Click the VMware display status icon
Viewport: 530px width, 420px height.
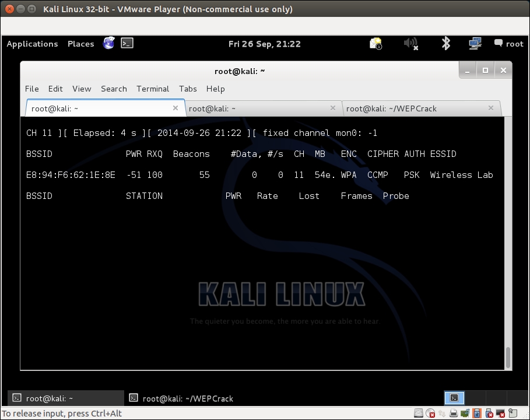tap(501, 413)
